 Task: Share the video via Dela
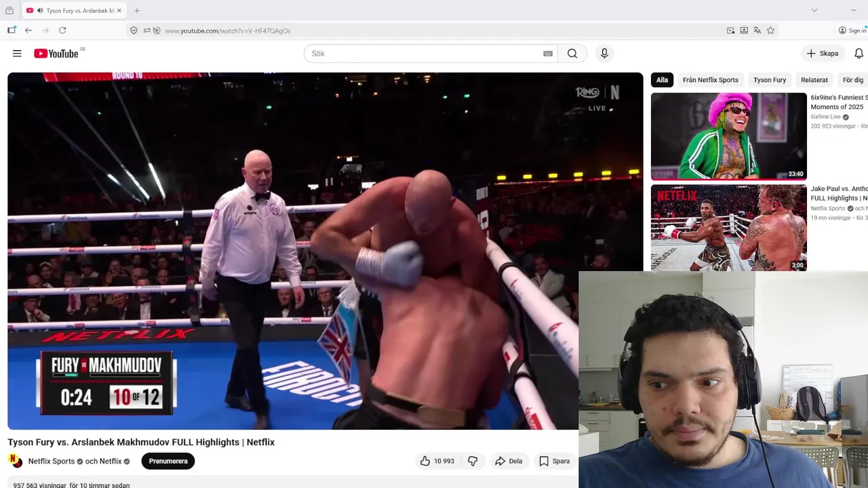509,461
